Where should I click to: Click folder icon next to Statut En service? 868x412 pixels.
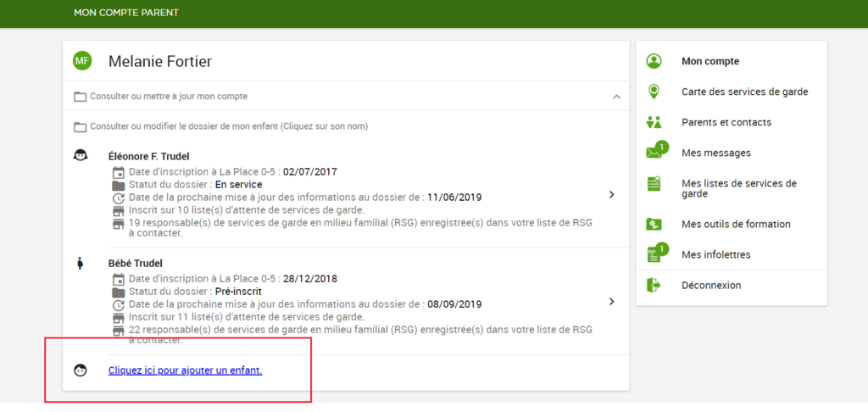pyautogui.click(x=118, y=185)
